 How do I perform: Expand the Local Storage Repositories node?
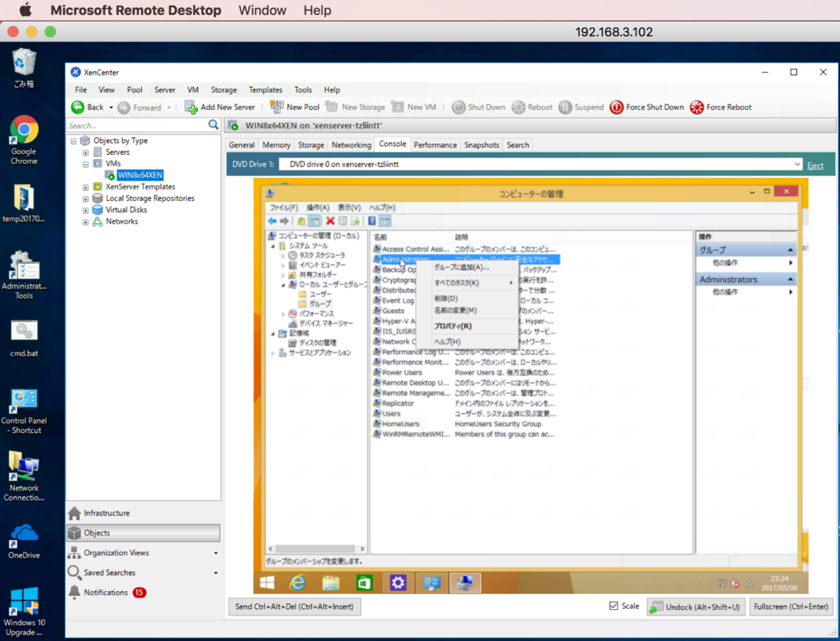pos(85,198)
